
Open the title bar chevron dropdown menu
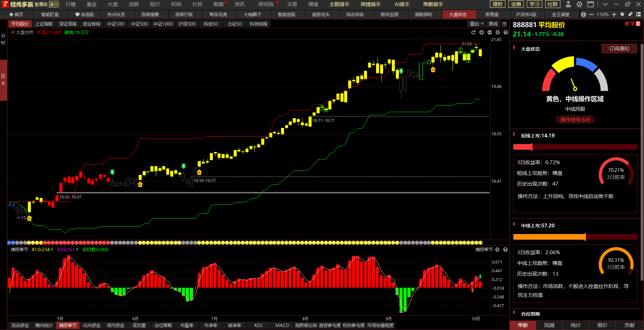605,4
